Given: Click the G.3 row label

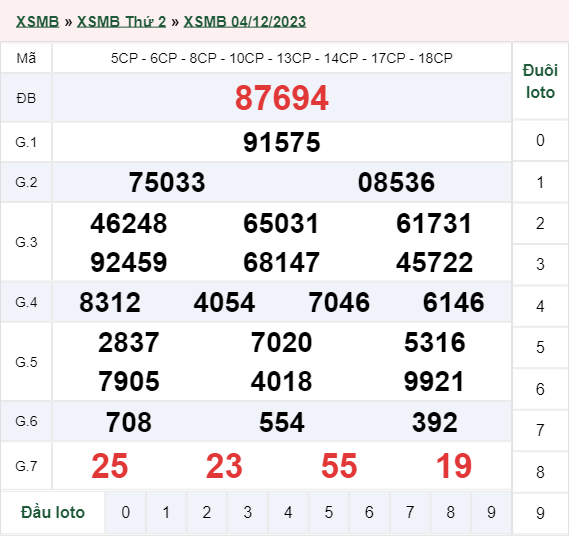Looking at the screenshot, I should pos(26,242).
